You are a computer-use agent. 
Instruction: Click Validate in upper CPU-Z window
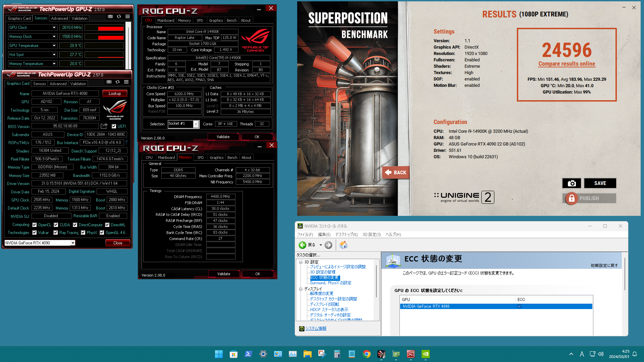click(x=223, y=137)
